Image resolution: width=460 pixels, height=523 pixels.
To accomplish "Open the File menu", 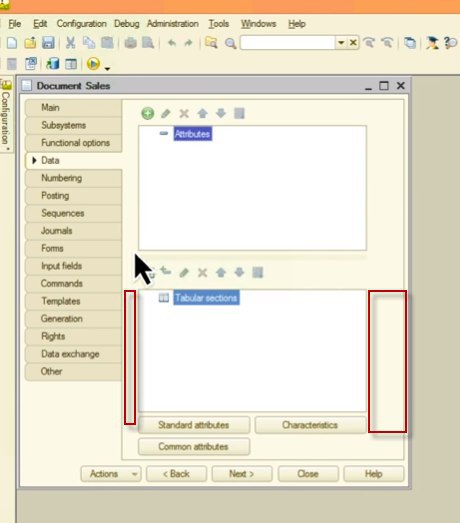I will [x=15, y=24].
